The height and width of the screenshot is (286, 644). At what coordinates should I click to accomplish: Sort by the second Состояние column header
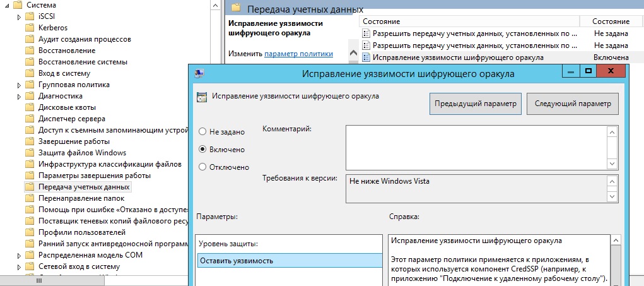611,21
